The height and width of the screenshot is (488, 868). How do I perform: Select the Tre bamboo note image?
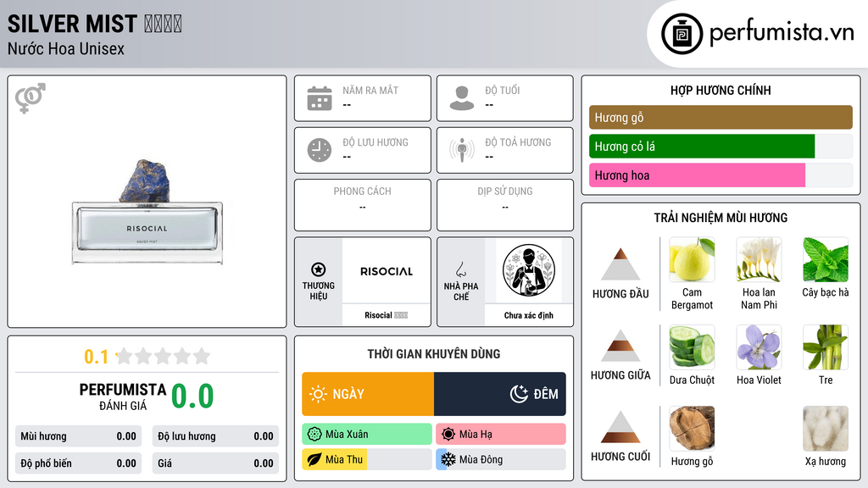(826, 347)
